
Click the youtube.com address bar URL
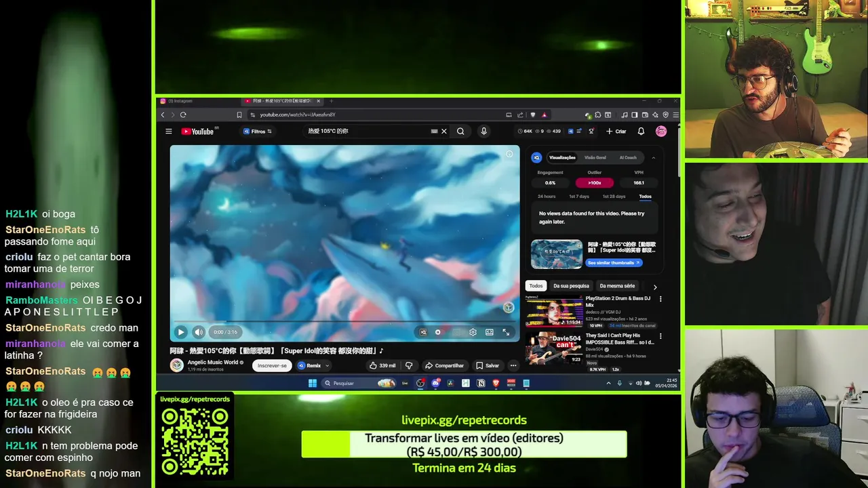click(298, 115)
